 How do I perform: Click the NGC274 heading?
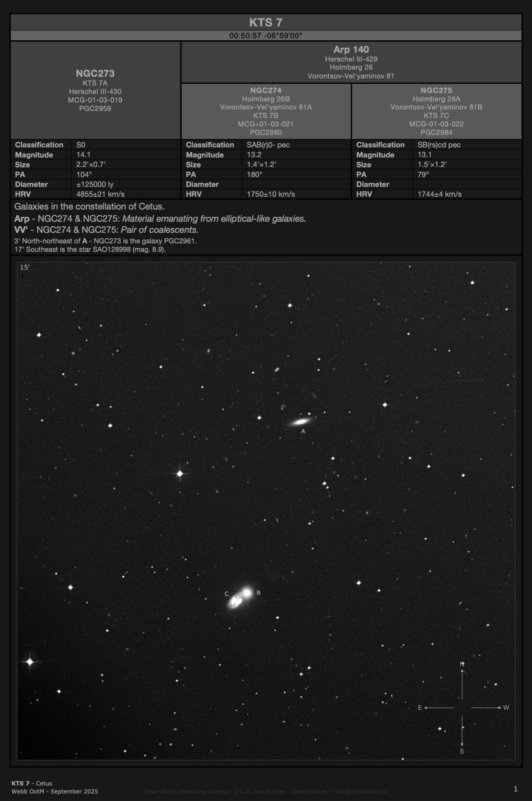pos(266,91)
